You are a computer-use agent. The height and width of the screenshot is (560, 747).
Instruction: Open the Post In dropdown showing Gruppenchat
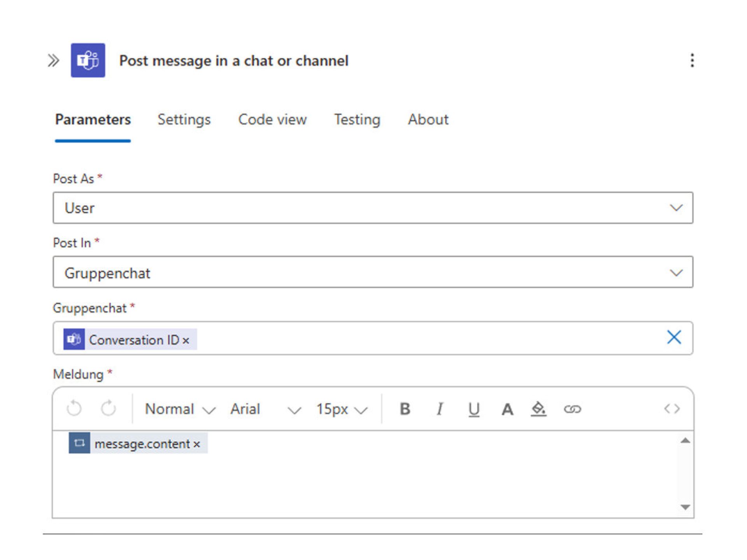(676, 272)
